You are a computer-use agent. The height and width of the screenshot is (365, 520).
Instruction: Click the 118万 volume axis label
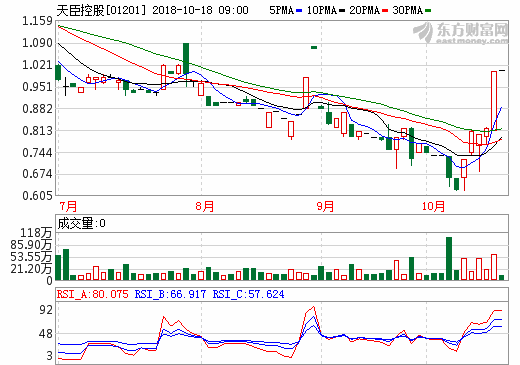click(36, 233)
